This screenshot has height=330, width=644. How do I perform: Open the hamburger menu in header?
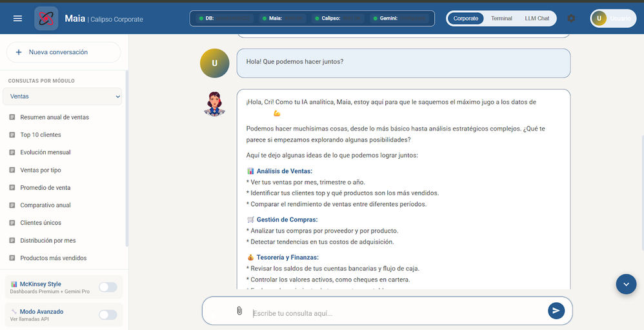click(17, 19)
